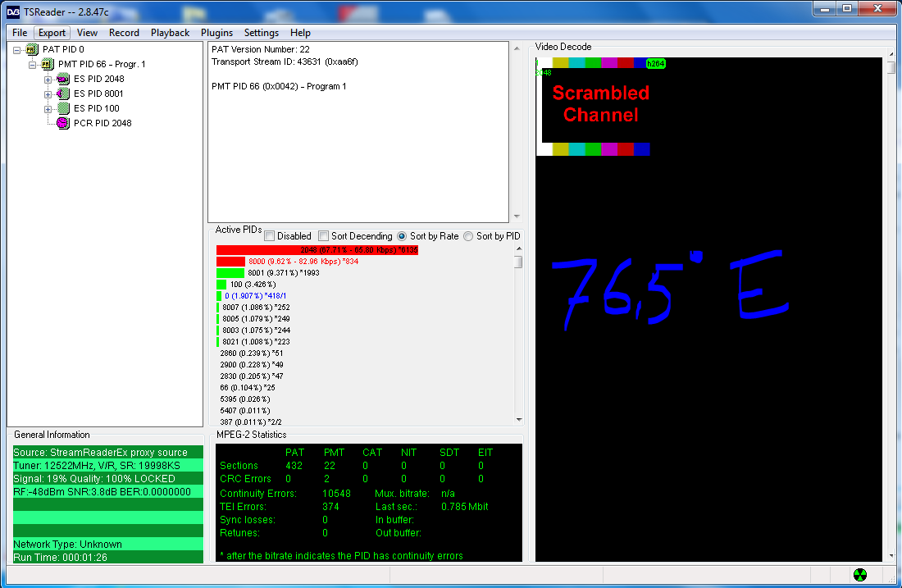Open the Plugins menu
This screenshot has height=588, width=902.
[216, 33]
